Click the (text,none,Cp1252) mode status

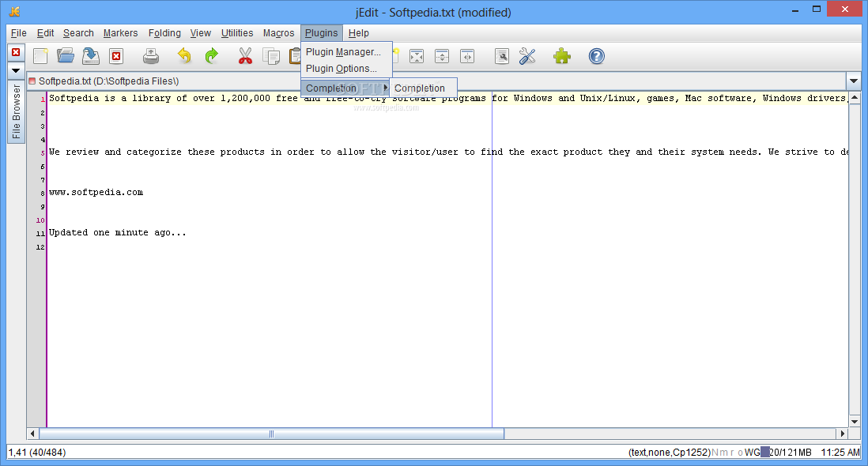[x=670, y=453]
